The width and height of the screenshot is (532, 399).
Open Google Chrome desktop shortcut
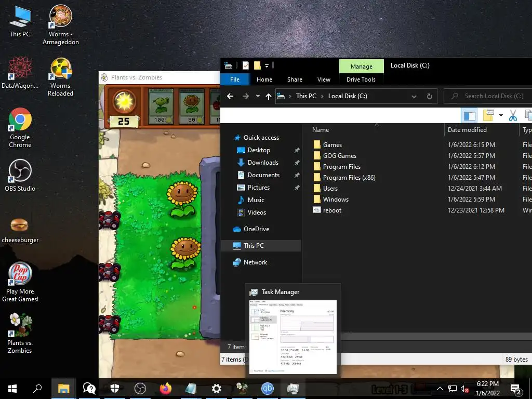click(x=20, y=128)
